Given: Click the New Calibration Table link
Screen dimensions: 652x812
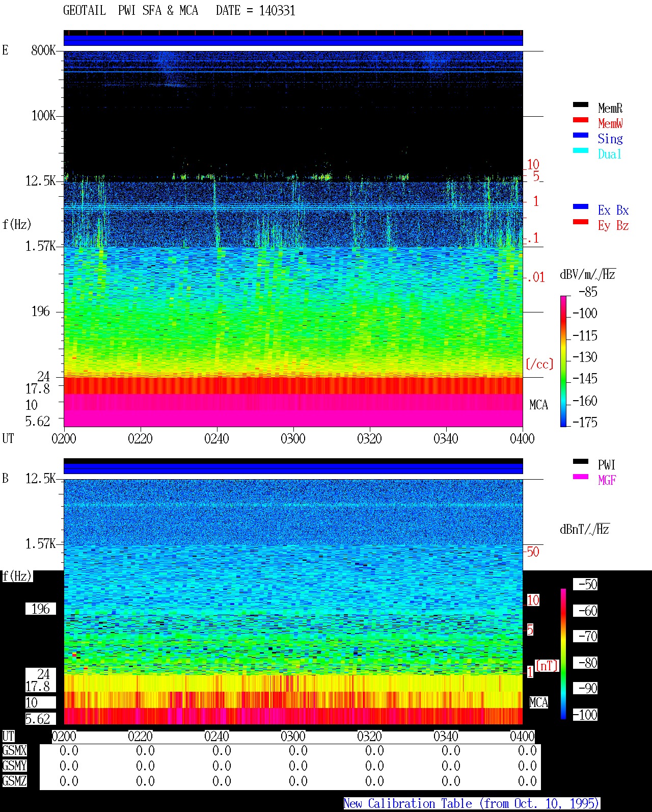Looking at the screenshot, I should tap(471, 804).
